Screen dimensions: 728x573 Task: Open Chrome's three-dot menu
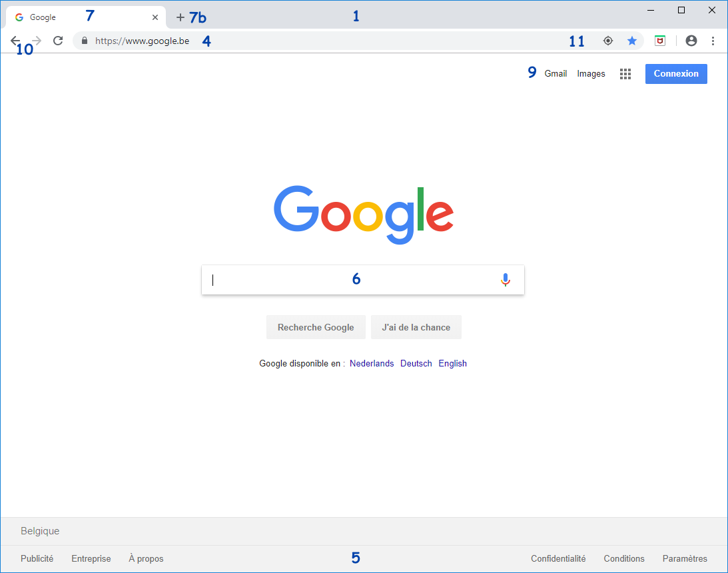pyautogui.click(x=713, y=41)
